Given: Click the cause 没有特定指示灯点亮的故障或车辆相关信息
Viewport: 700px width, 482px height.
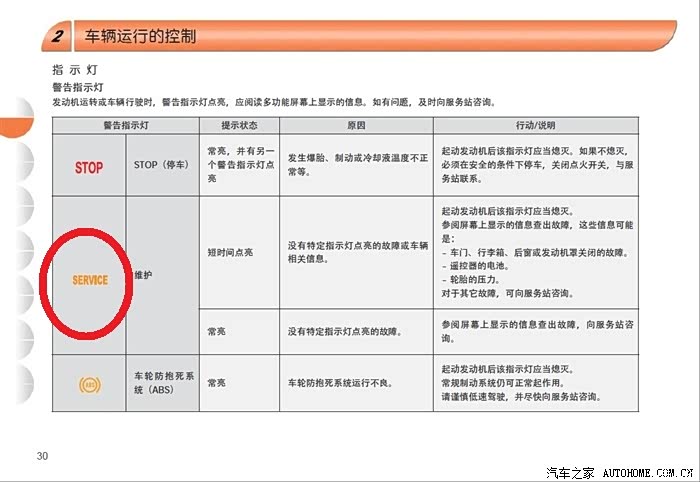Looking at the screenshot, I should (358, 252).
